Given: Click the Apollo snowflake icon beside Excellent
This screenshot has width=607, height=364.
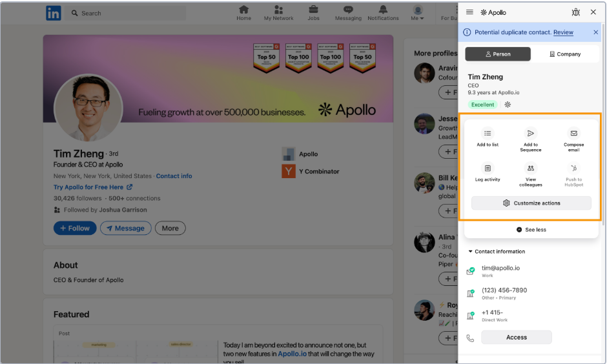Looking at the screenshot, I should [508, 105].
